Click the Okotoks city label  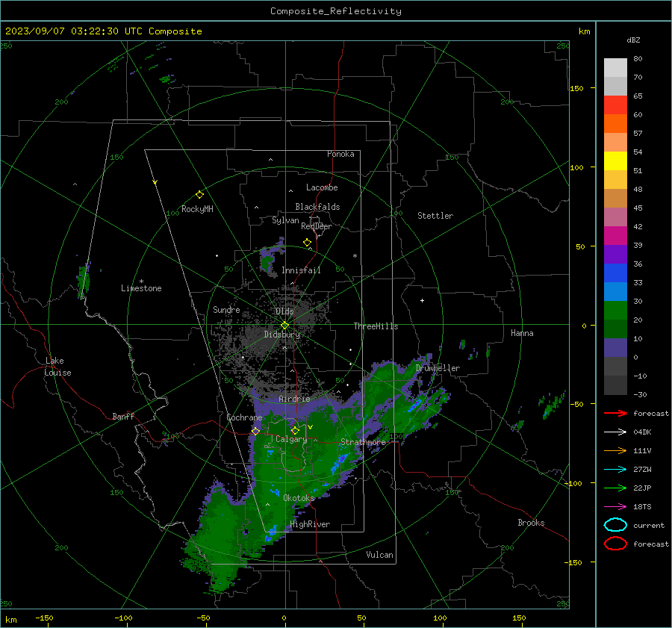299,498
